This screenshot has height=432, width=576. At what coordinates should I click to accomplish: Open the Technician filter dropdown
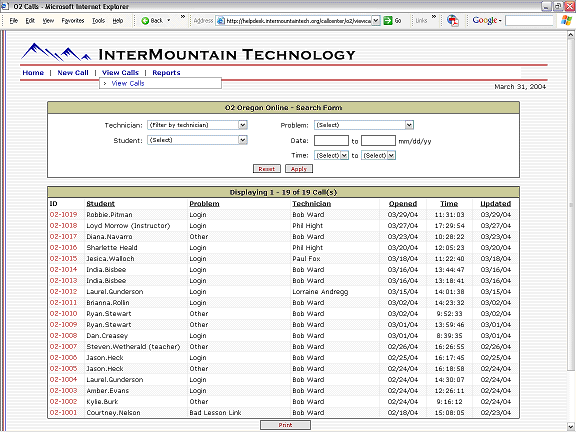click(x=242, y=125)
